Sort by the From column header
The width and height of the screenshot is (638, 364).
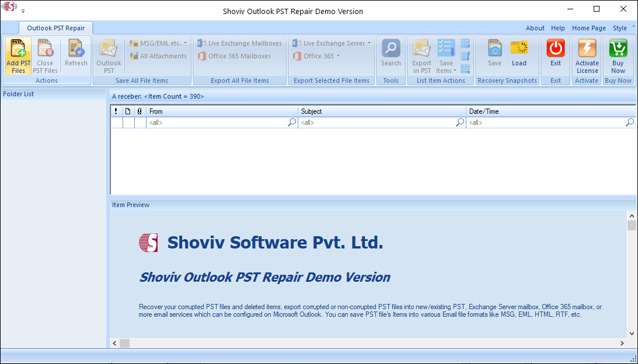(222, 111)
